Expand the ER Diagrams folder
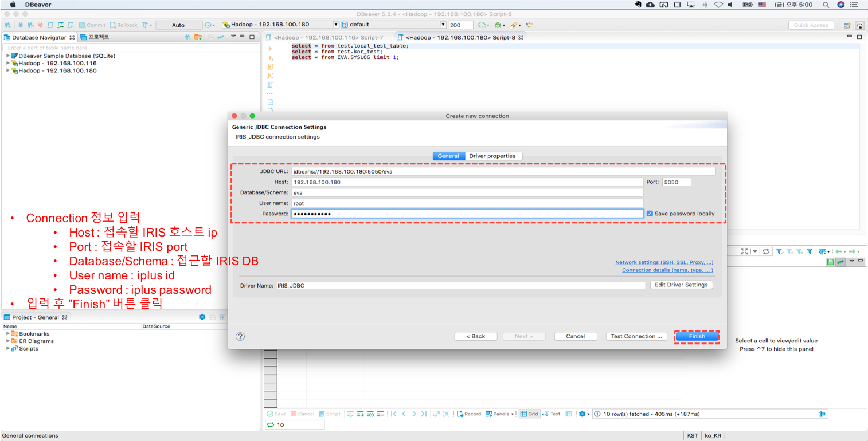This screenshot has width=868, height=441. pos(8,341)
